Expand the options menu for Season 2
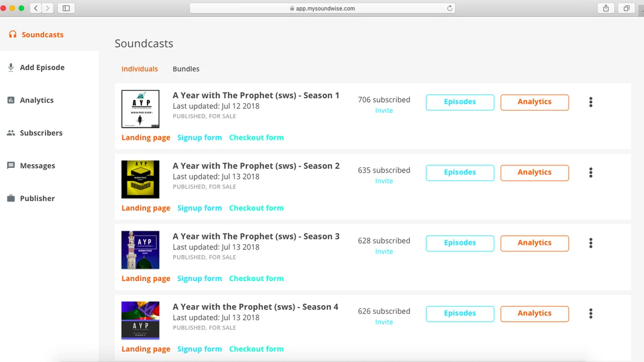Viewport: 644px width, 362px height. [x=591, y=173]
